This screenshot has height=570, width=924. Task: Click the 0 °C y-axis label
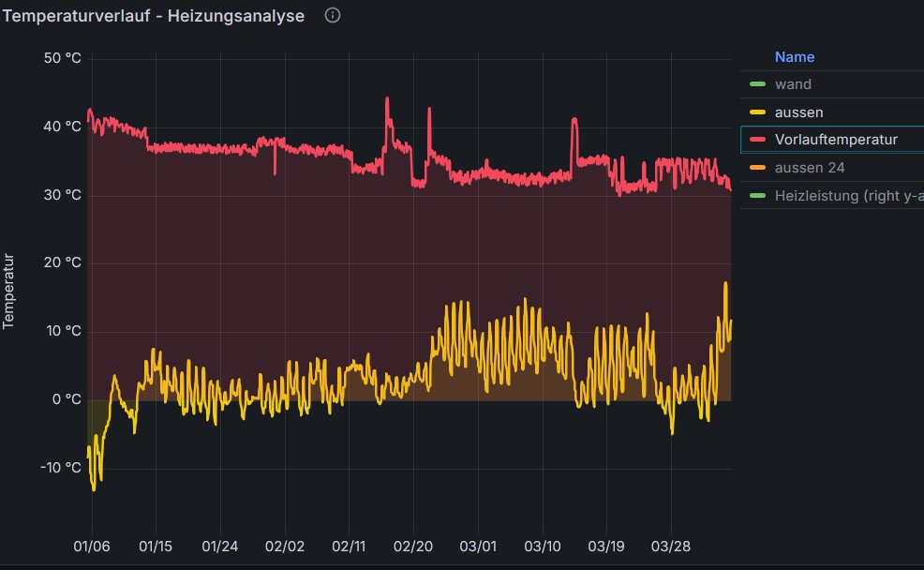pos(66,399)
